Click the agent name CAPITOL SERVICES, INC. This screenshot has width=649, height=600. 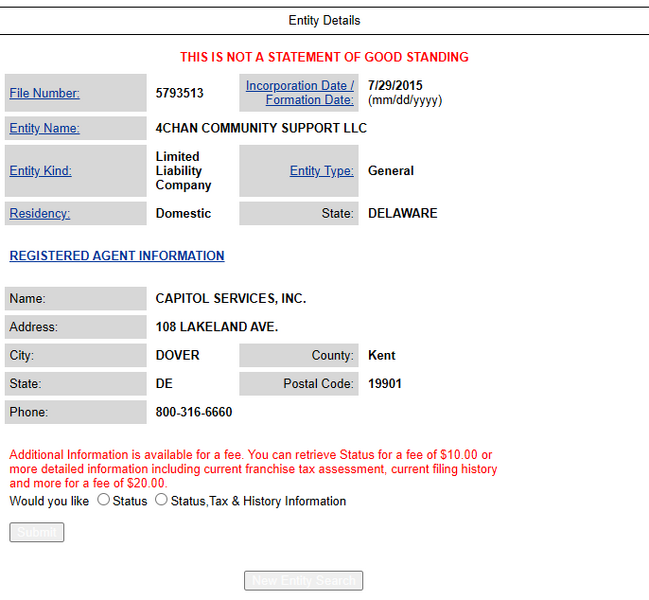[231, 299]
